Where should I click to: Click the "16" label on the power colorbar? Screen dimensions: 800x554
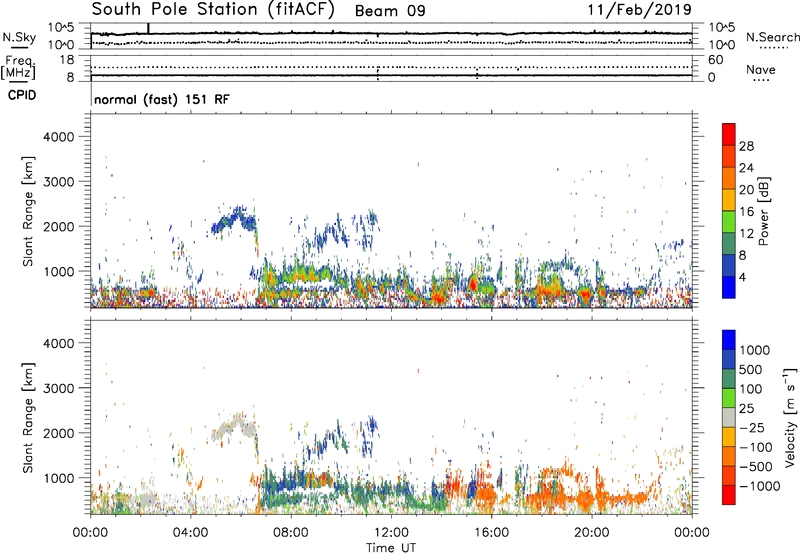pyautogui.click(x=746, y=212)
